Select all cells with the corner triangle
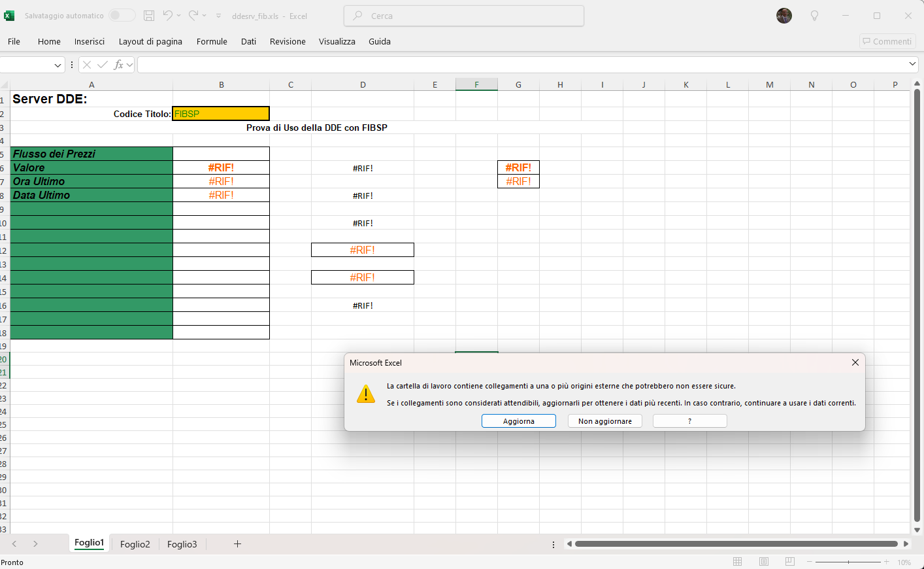Image resolution: width=924 pixels, height=569 pixels. (5, 85)
